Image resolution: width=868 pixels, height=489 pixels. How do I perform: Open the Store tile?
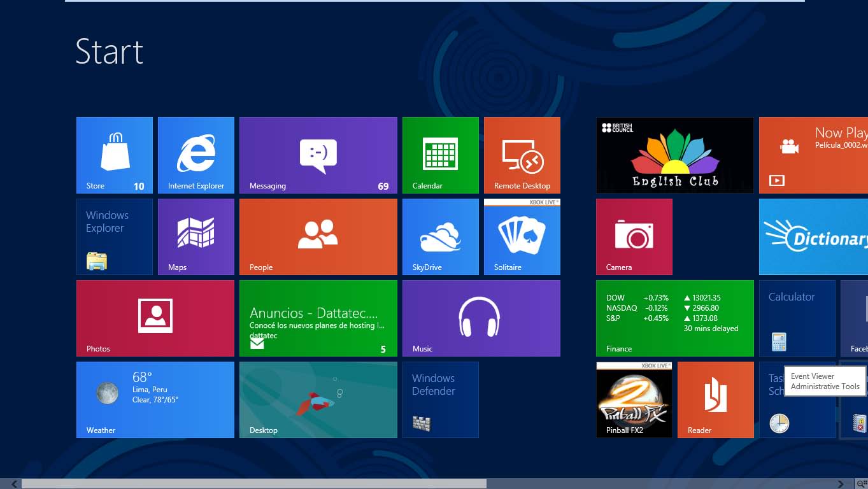(x=115, y=155)
